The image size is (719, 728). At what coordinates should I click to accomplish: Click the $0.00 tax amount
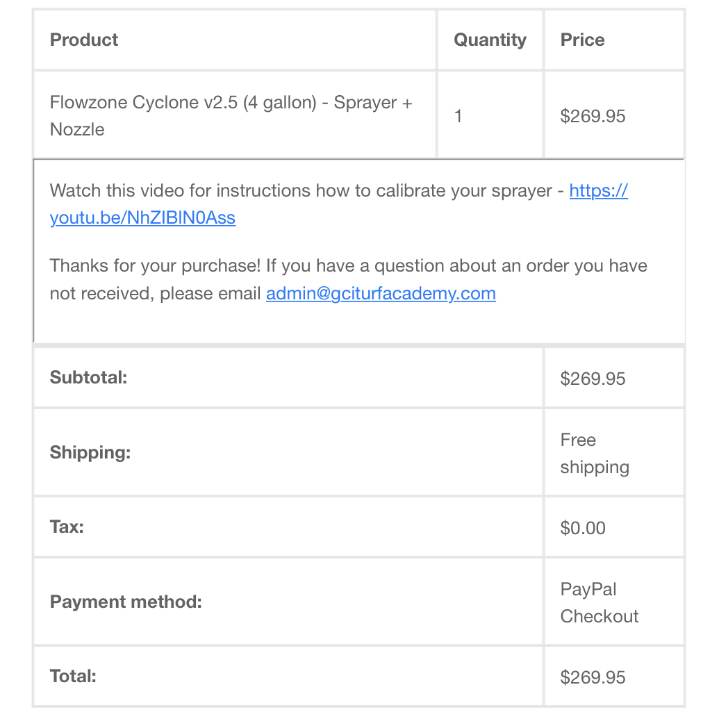point(583,528)
